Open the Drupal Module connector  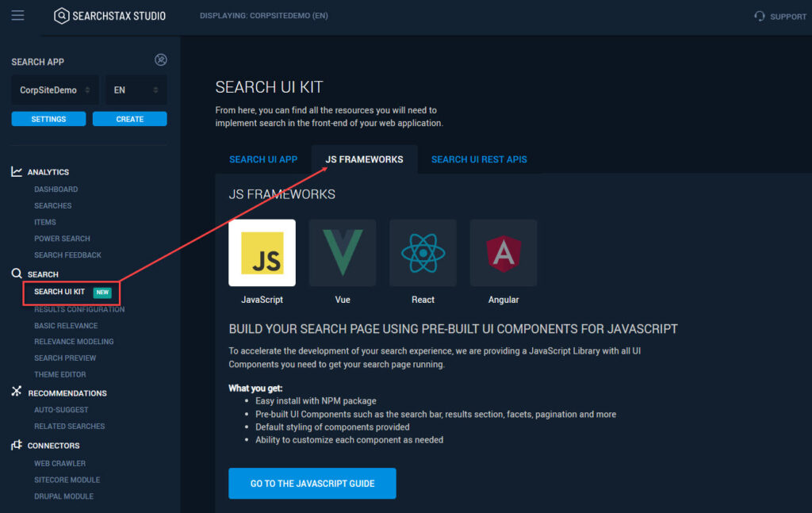[63, 496]
